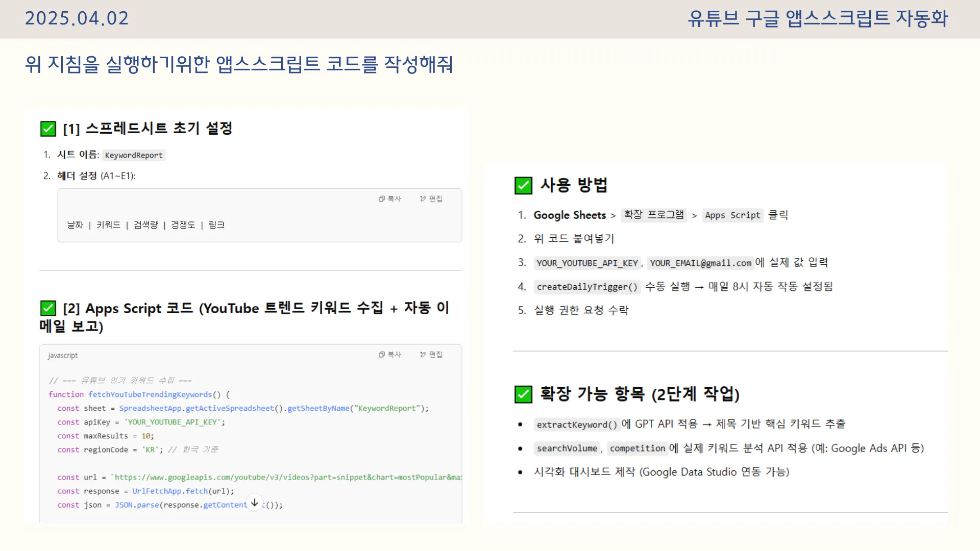This screenshot has height=551, width=980.
Task: Select the YOUR_EMAIL@gmail.com inline code
Action: tap(700, 263)
